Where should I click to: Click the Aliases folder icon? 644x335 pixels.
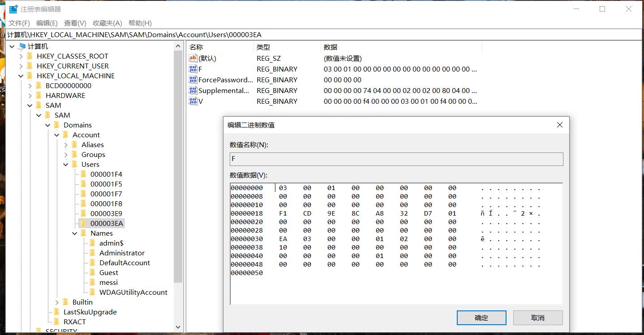75,144
